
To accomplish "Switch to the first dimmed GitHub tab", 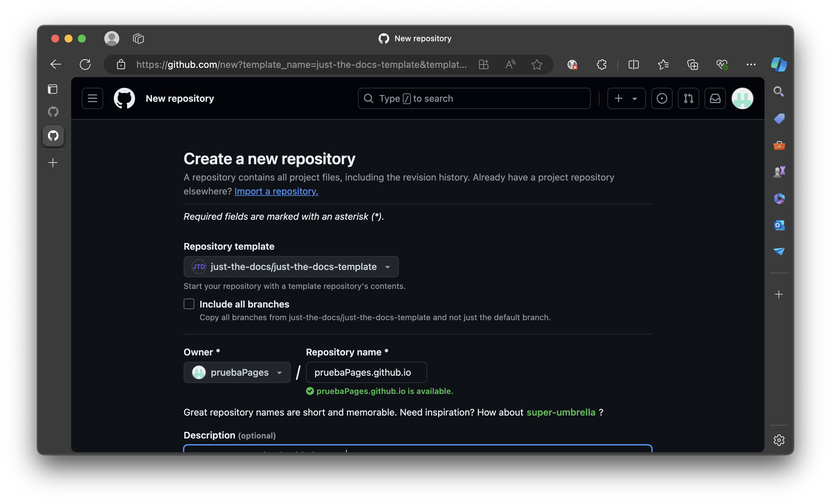I will pos(53,112).
